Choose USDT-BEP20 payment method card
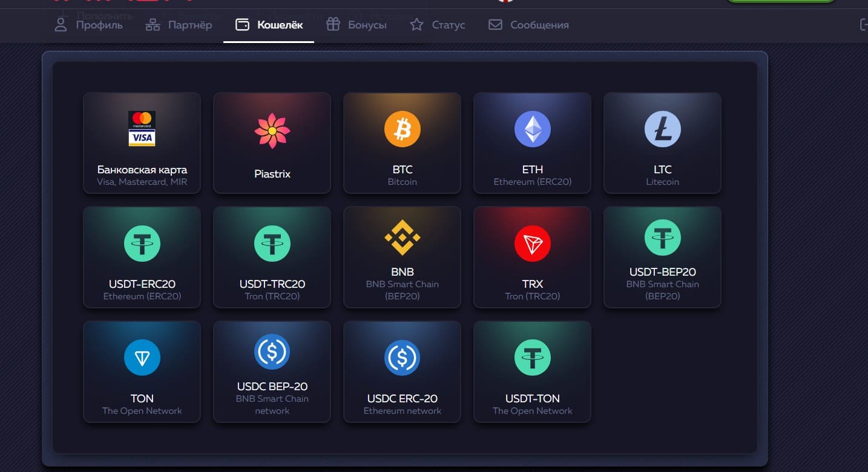 [x=662, y=258]
